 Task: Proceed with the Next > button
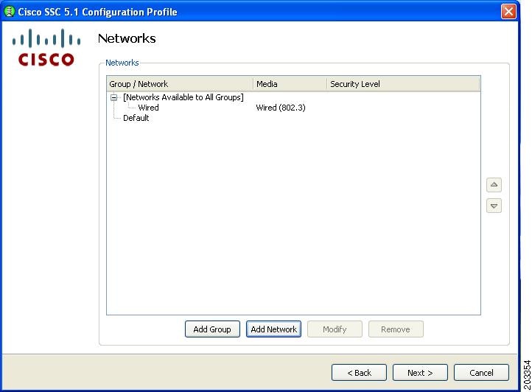pyautogui.click(x=420, y=373)
